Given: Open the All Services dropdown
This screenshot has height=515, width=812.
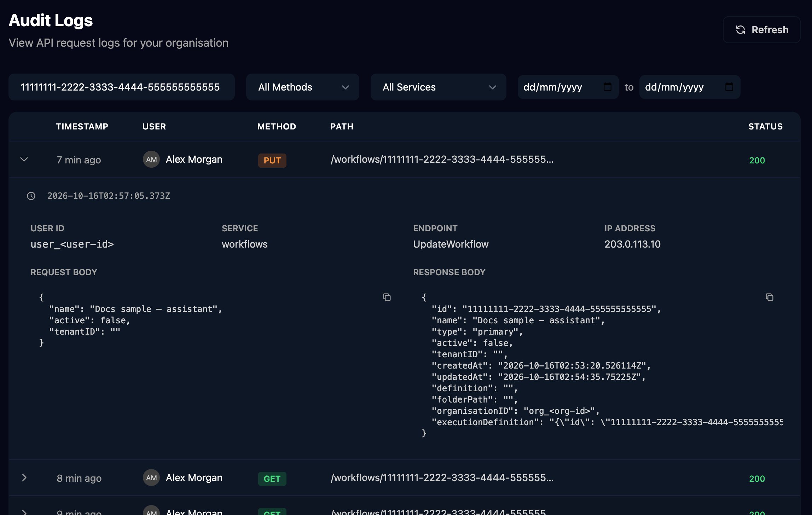Looking at the screenshot, I should 439,87.
